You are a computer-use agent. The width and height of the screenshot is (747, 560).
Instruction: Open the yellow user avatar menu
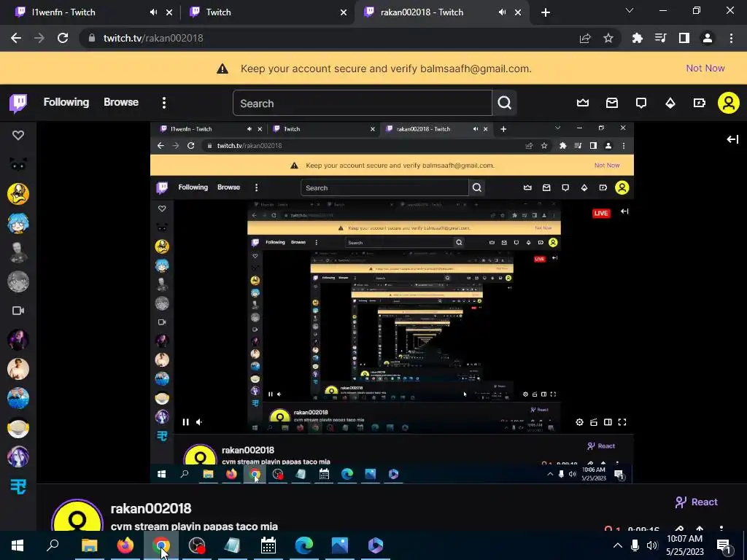[729, 103]
